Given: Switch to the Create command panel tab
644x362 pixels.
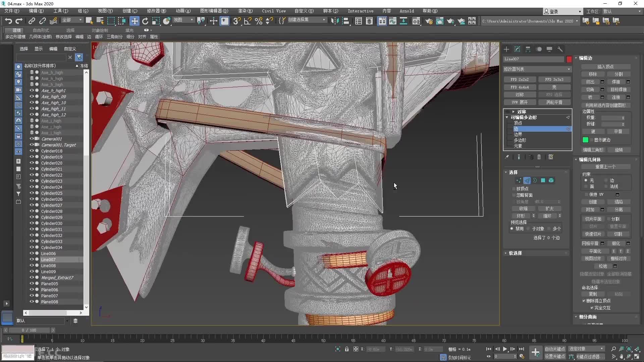Looking at the screenshot, I should (x=506, y=49).
